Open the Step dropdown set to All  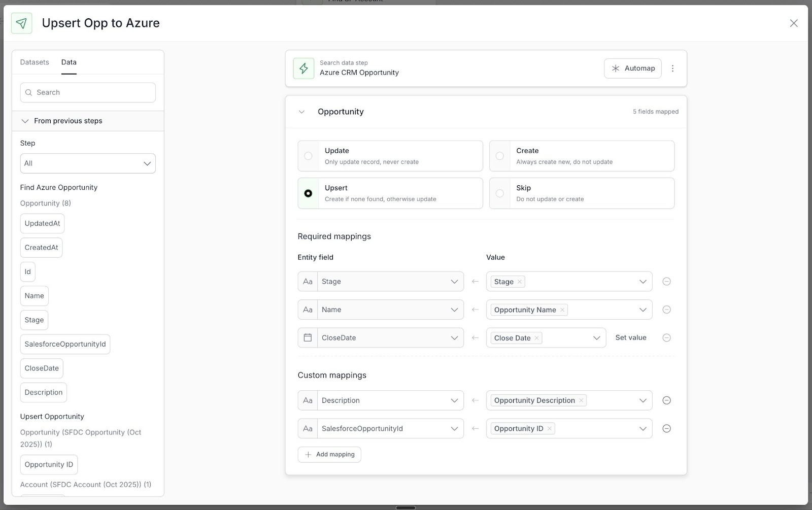(x=88, y=163)
